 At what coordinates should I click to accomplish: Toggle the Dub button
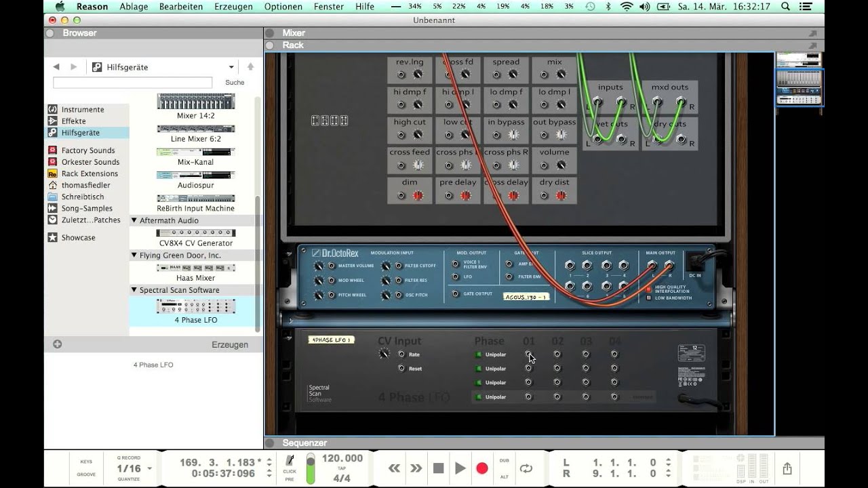point(504,460)
